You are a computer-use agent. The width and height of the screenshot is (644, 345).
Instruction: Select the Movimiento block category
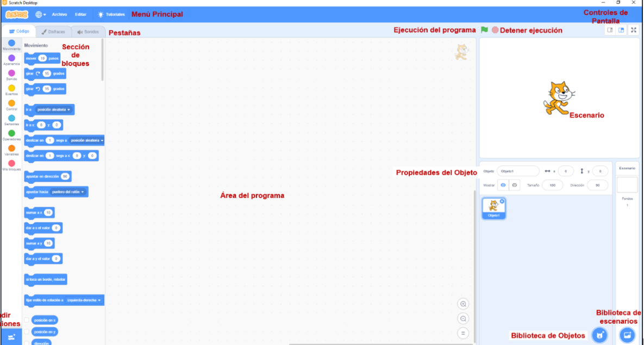[x=11, y=45]
